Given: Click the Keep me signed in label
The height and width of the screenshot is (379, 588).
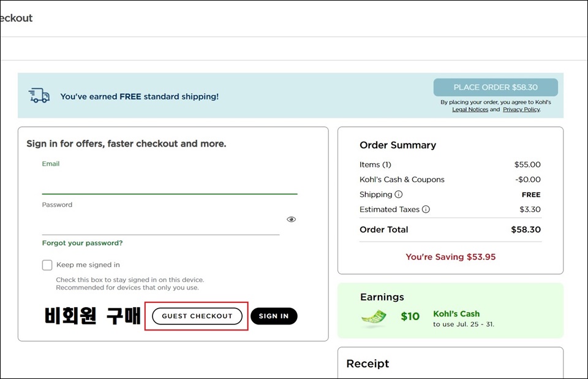Looking at the screenshot, I should click(x=88, y=265).
